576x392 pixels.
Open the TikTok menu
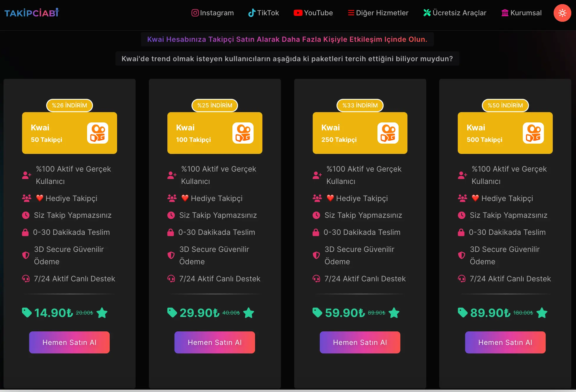click(x=264, y=13)
